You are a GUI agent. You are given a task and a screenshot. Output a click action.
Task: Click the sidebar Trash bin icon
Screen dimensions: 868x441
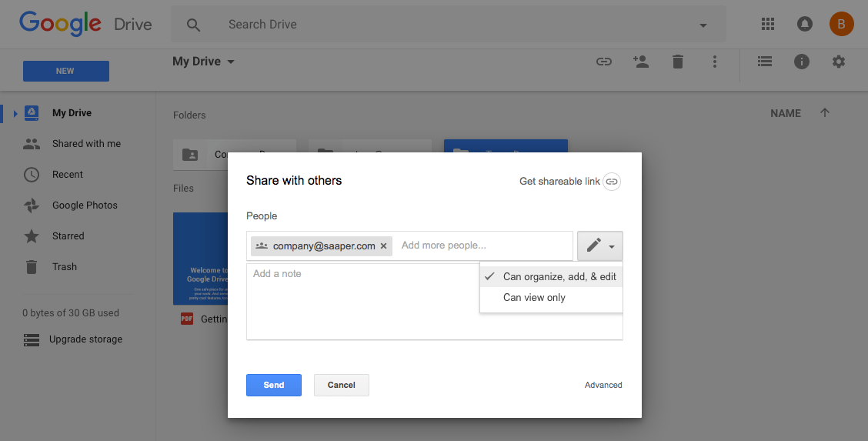32,267
